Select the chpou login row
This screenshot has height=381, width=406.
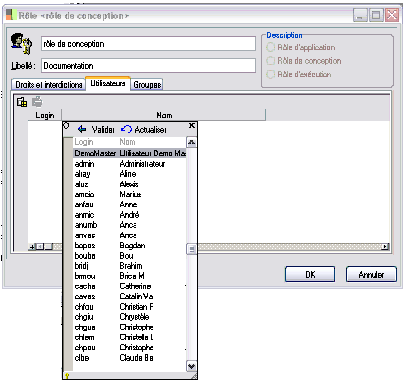click(130, 347)
